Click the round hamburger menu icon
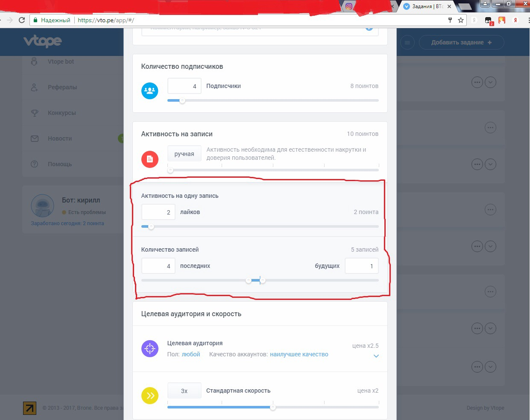530x420 pixels. point(407,42)
